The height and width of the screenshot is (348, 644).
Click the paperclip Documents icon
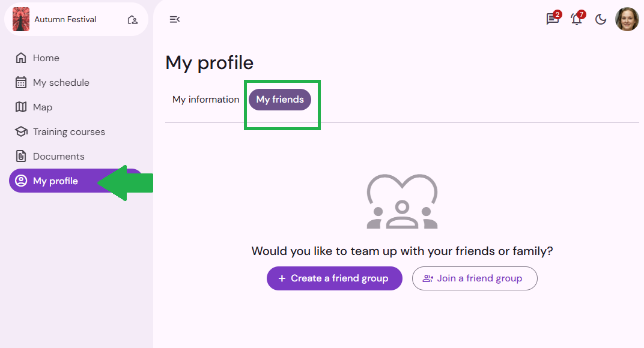pyautogui.click(x=21, y=157)
